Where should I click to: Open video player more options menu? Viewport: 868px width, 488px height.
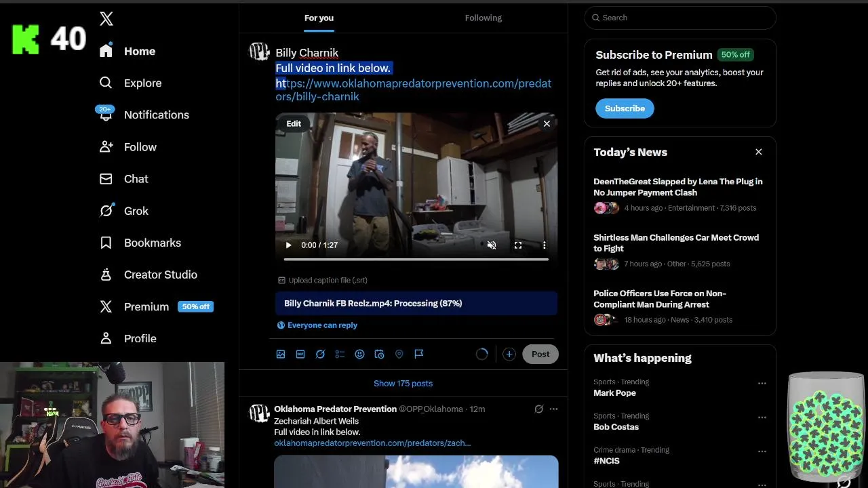544,245
